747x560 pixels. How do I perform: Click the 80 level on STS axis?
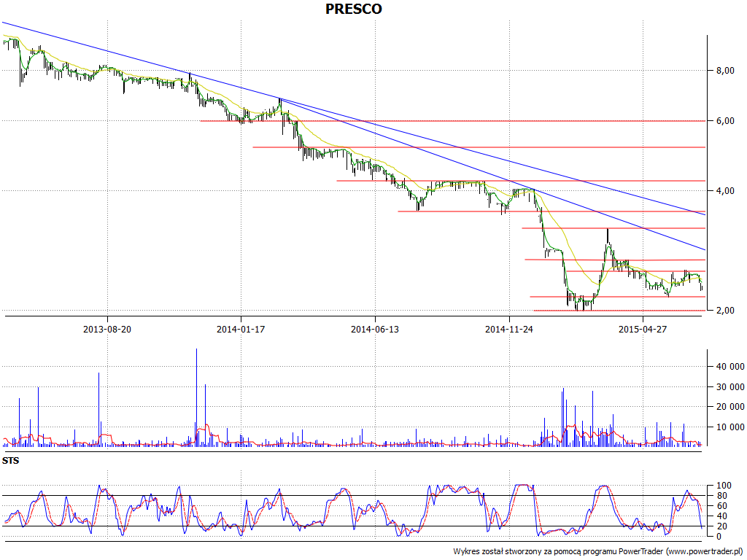[721, 496]
